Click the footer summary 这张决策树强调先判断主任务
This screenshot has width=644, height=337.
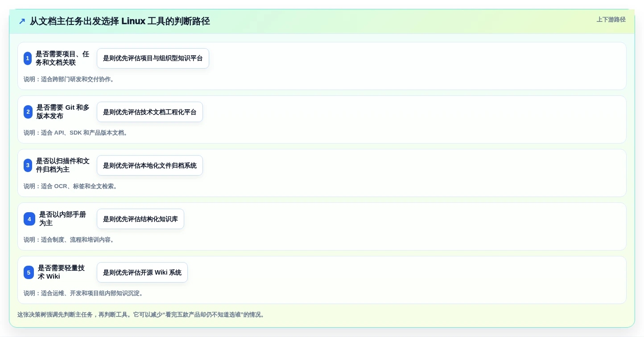point(142,315)
